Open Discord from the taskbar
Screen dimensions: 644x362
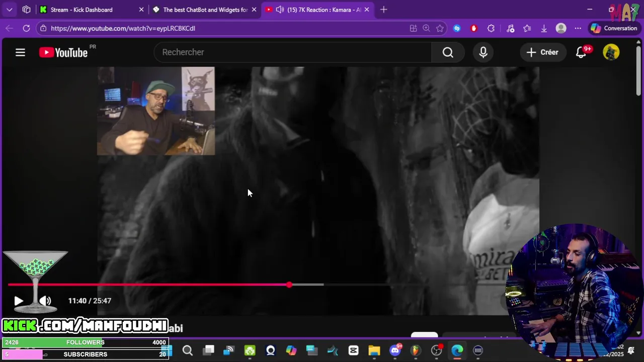click(x=395, y=350)
